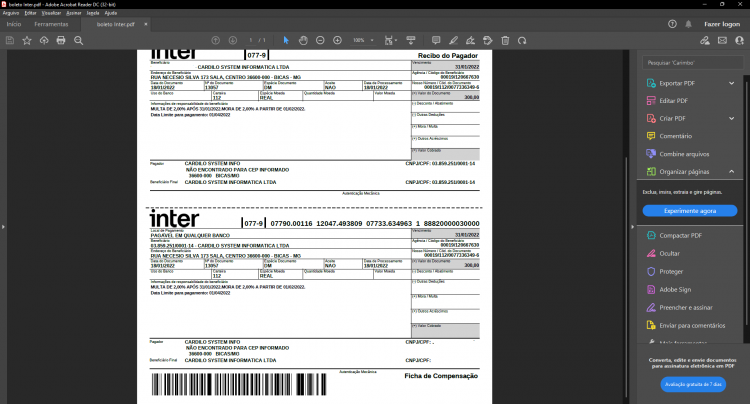The width and height of the screenshot is (750, 404).
Task: Click the Organizar páginas label
Action: coord(684,172)
